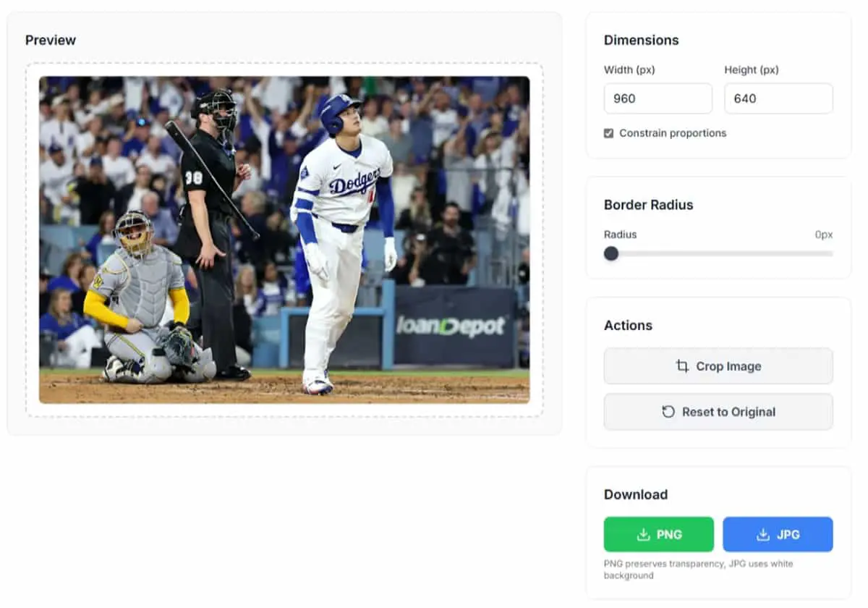Download the image as PNG
The width and height of the screenshot is (868, 608).
659,535
